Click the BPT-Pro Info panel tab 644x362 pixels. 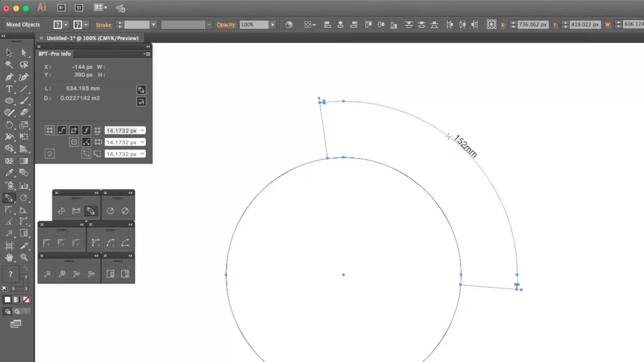[55, 54]
